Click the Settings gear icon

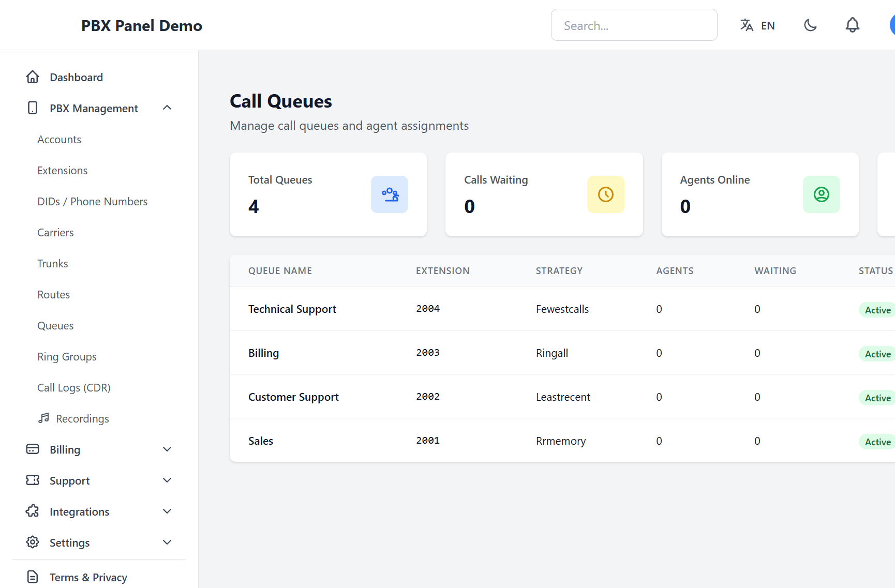tap(33, 542)
